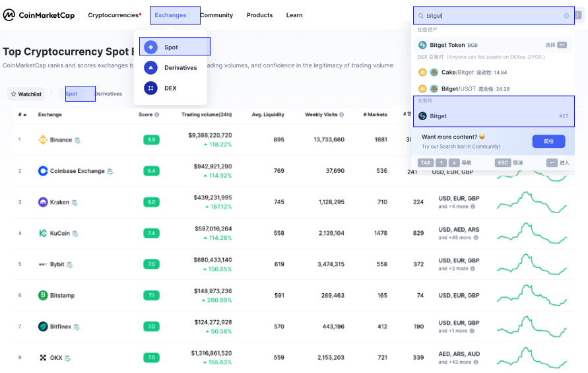Open the Coinbase Exchange link

77,171
